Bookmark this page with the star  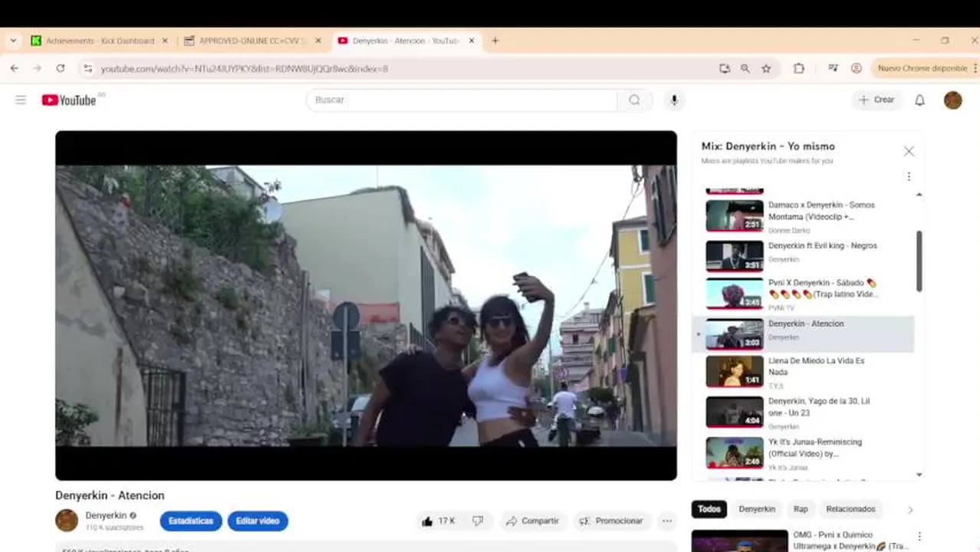point(765,68)
